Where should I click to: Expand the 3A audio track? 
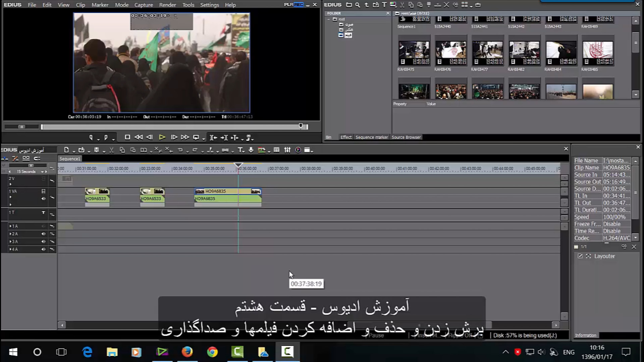coord(10,242)
